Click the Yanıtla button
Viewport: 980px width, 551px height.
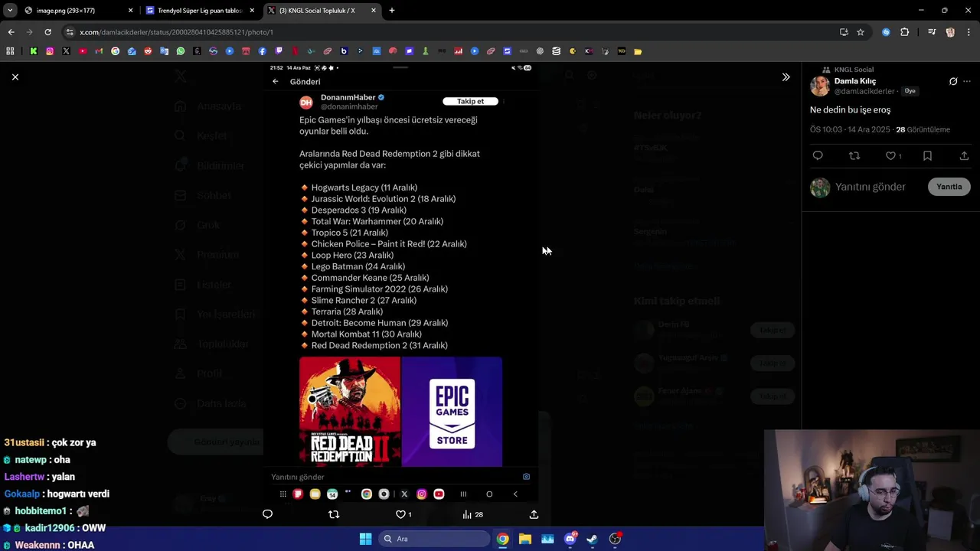(x=949, y=187)
